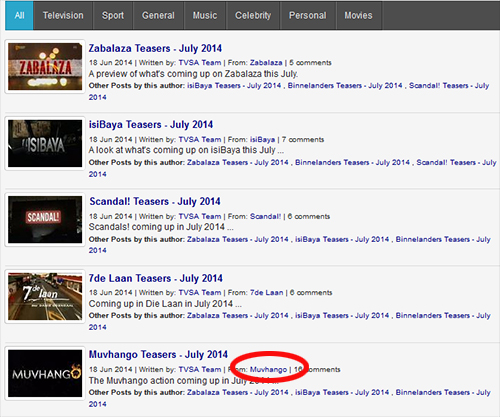Open isiBaya Teasers - July 2014 headline
Screen dimensions: 500x417
[x=151, y=125]
